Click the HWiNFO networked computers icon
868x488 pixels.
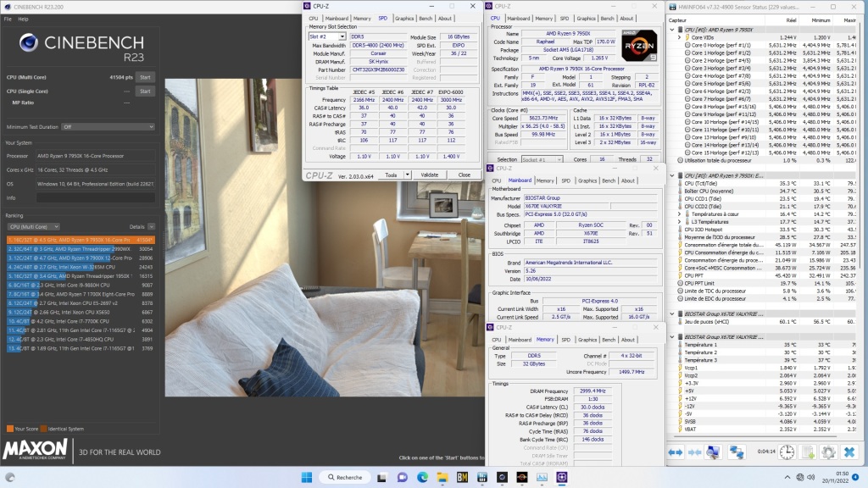pos(737,452)
